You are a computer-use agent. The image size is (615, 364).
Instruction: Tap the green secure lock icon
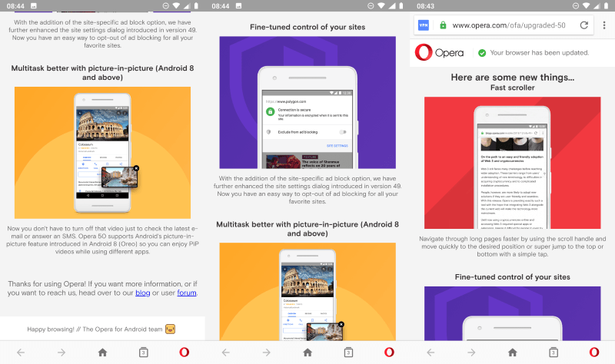tap(443, 25)
